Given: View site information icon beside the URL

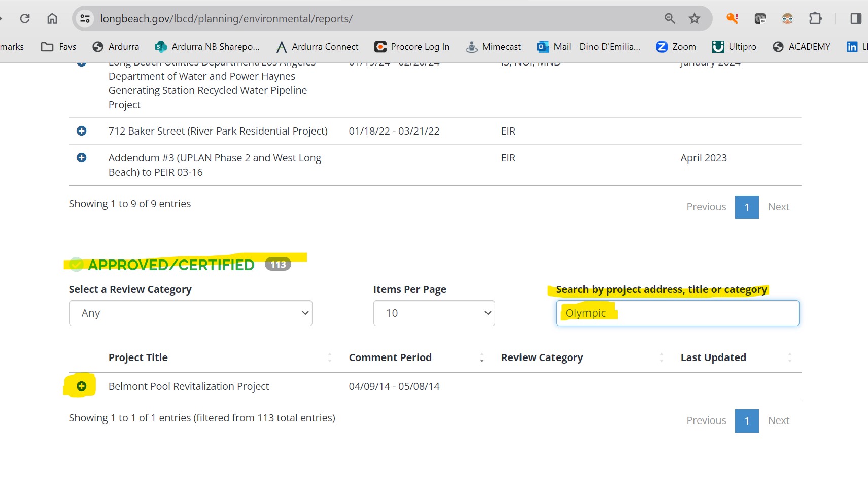Looking at the screenshot, I should (85, 19).
